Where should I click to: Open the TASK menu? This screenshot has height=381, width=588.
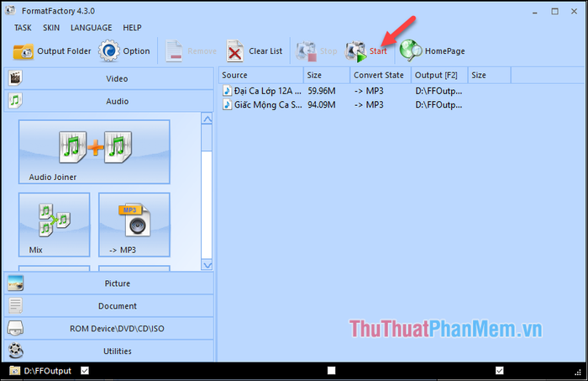coord(23,28)
